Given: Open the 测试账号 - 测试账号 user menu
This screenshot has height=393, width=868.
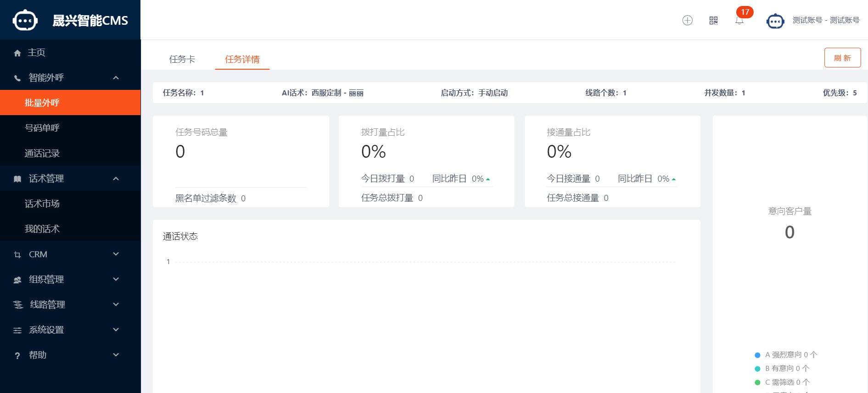Looking at the screenshot, I should [x=826, y=20].
